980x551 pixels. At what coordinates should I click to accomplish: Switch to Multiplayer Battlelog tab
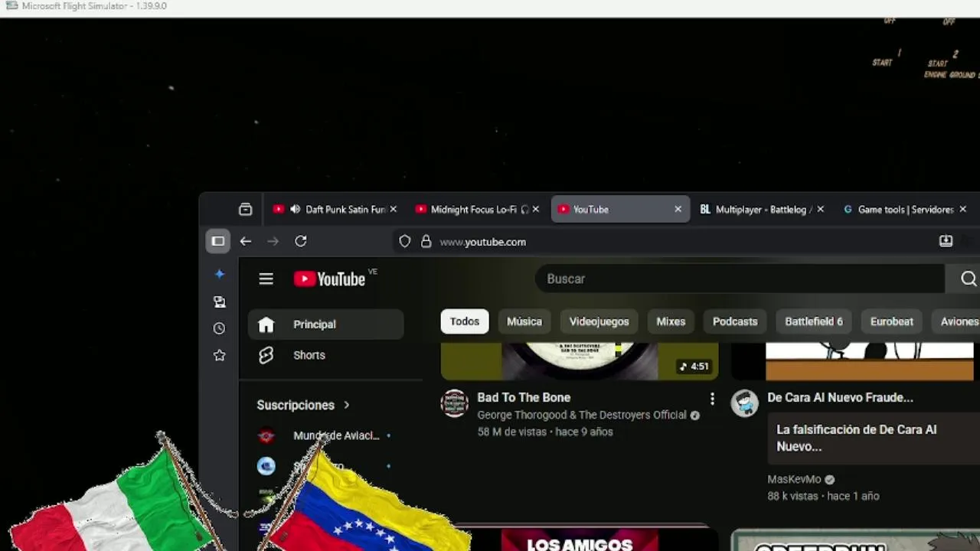[763, 210]
